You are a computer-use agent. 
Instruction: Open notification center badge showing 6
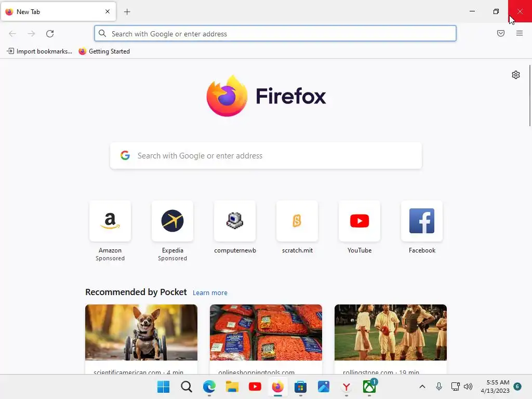(x=517, y=387)
